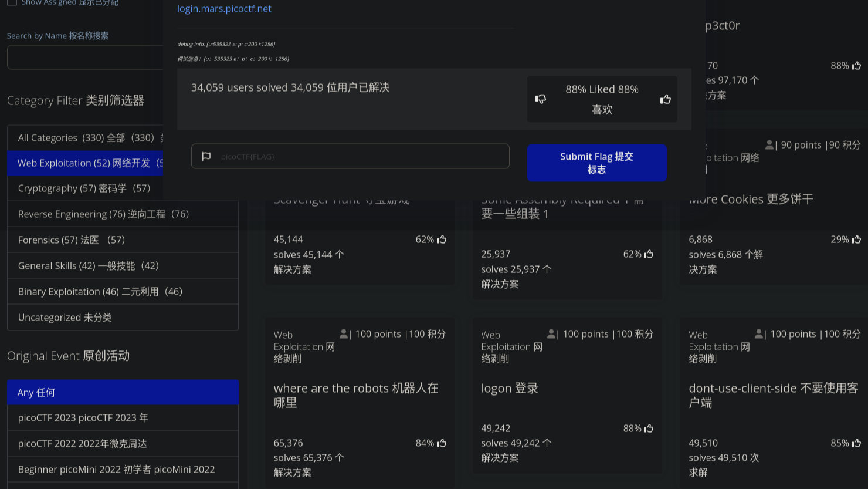Click thumbs-up icon on dont-use-client-side card
Screen dimensions: 868x489
click(856, 443)
